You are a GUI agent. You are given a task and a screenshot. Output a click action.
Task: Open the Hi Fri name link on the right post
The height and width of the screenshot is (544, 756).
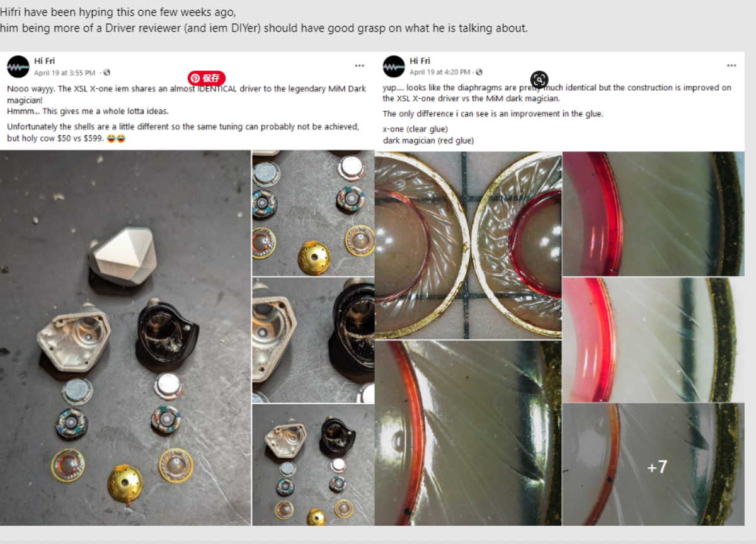pyautogui.click(x=420, y=61)
